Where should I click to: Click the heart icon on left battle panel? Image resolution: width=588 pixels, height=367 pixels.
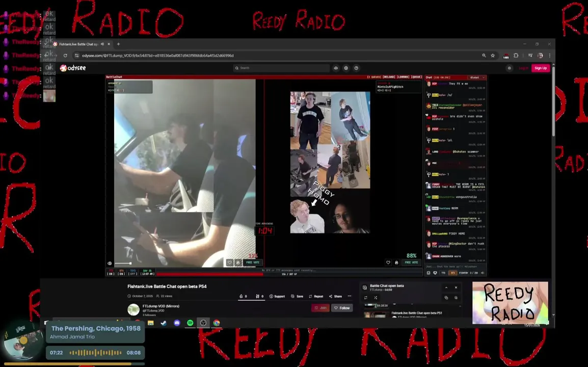(x=229, y=263)
